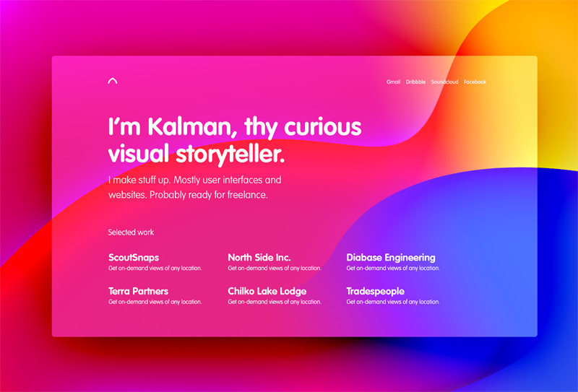Viewport: 578px width, 392px height.
Task: Open the Dribbble link
Action: pos(415,82)
